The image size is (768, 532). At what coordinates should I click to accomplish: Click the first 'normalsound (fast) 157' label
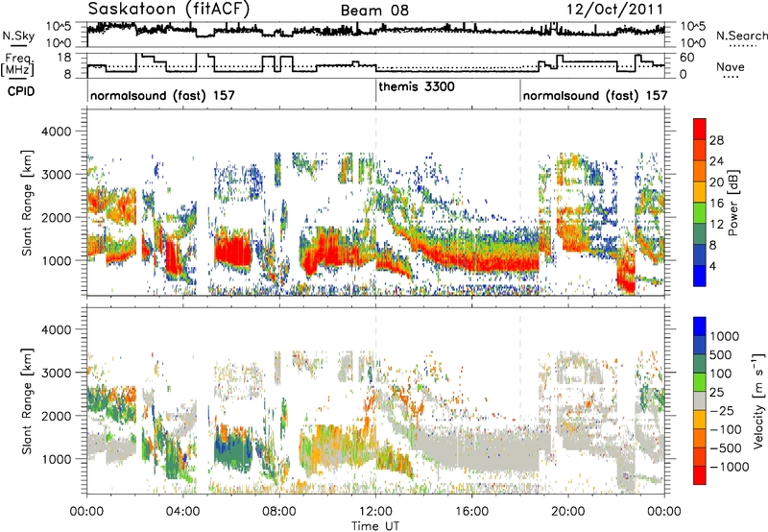coord(162,95)
